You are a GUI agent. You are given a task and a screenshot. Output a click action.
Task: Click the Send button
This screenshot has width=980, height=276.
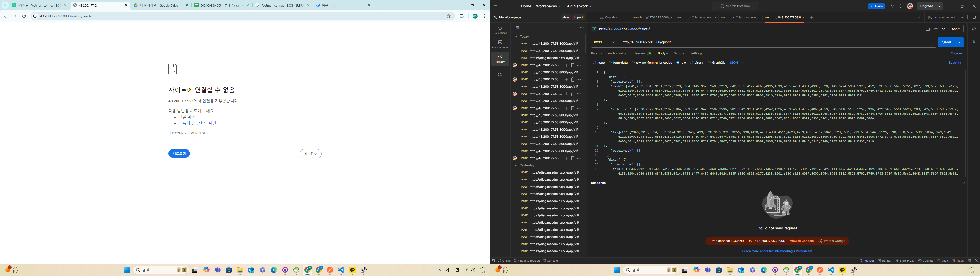947,42
